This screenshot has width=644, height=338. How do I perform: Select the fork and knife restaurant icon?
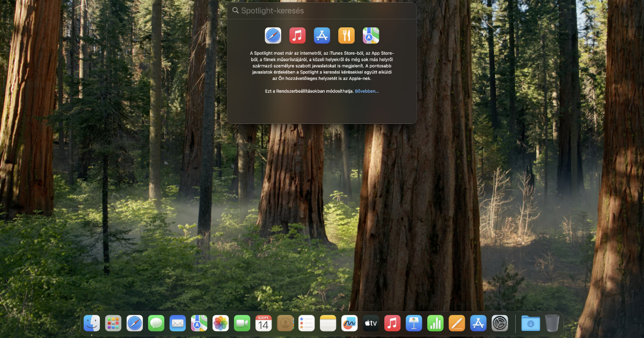pyautogui.click(x=346, y=35)
